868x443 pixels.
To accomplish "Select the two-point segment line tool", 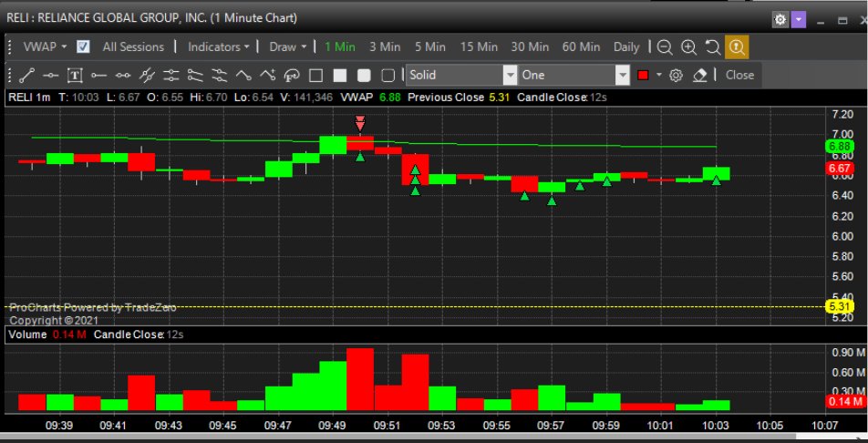I will click(123, 75).
